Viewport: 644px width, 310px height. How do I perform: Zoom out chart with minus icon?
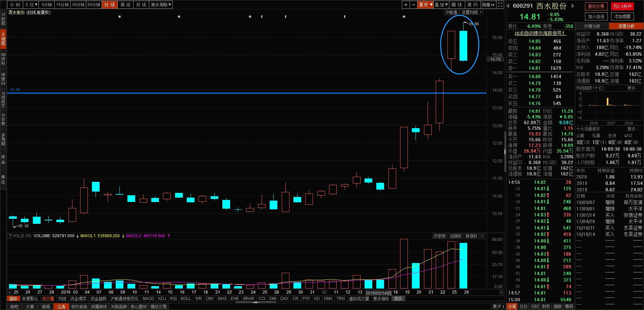(414, 5)
